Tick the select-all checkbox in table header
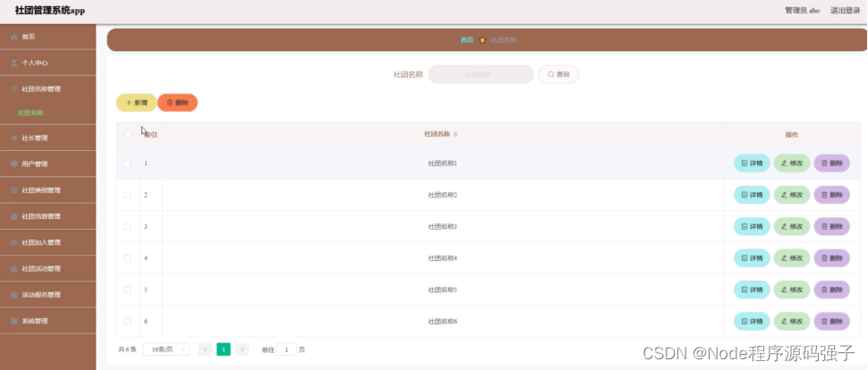The height and width of the screenshot is (370, 868). pos(128,134)
